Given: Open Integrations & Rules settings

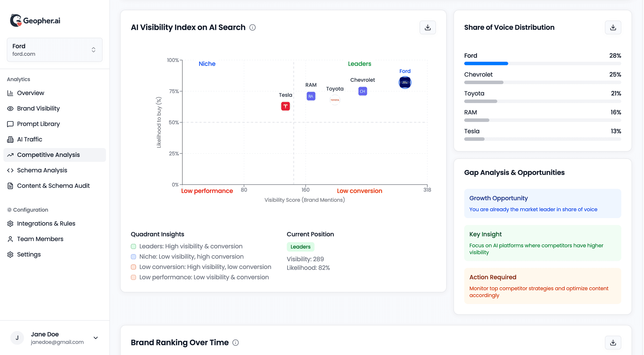Looking at the screenshot, I should click(x=46, y=223).
